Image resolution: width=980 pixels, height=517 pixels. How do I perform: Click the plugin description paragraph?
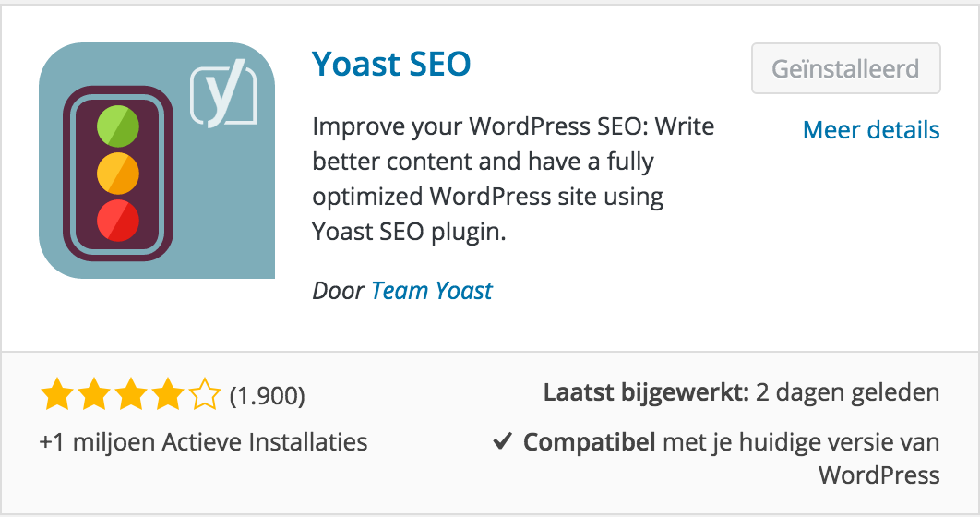[x=513, y=179]
